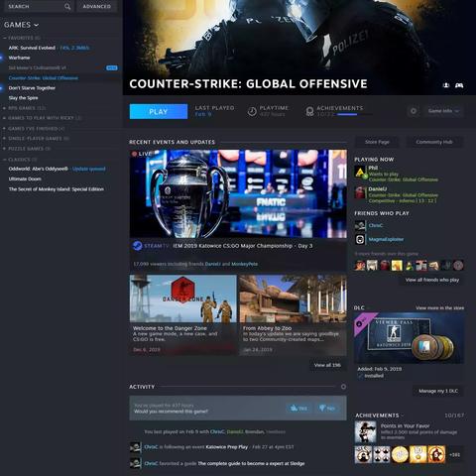
Task: Click the multiplayer friends icon in banner
Action: coord(446,85)
